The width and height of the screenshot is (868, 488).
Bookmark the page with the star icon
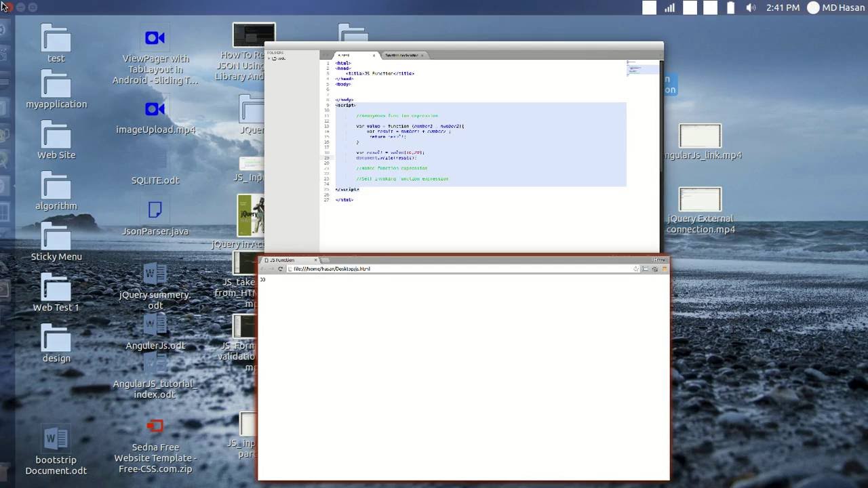(636, 269)
